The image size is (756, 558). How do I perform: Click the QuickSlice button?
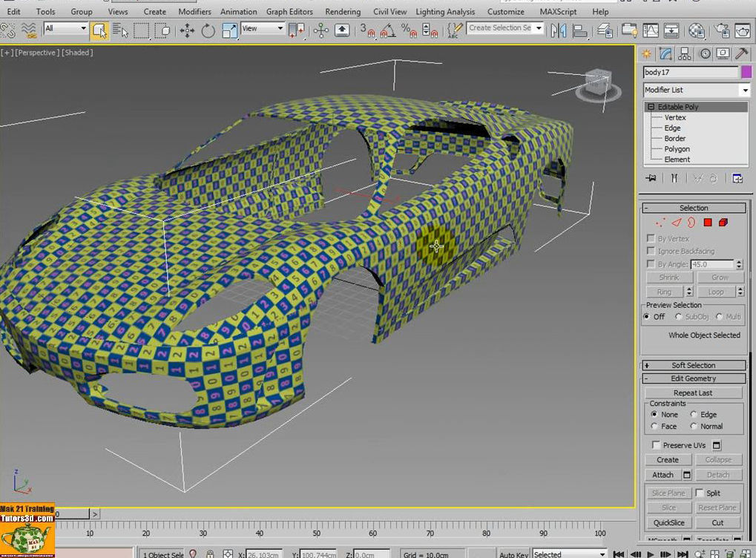point(668,522)
